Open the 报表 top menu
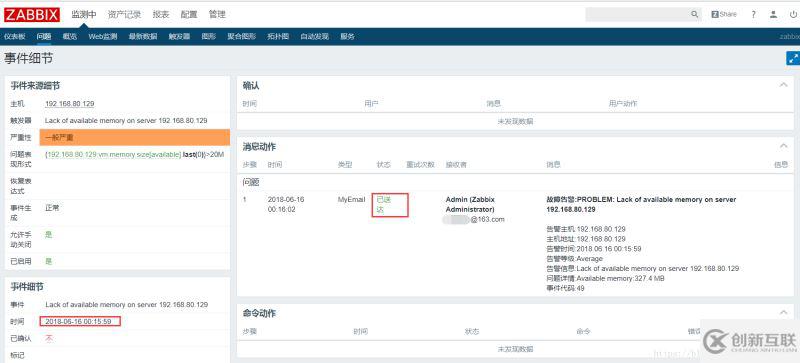 161,14
